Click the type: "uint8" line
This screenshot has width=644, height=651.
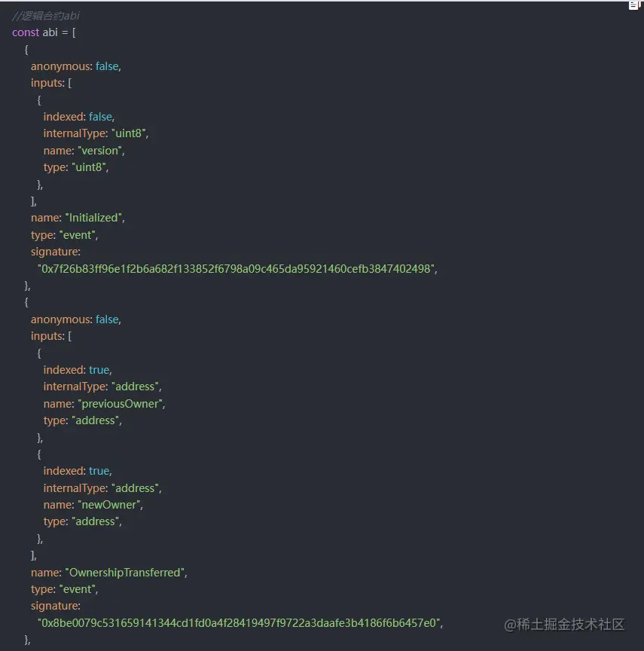76,167
